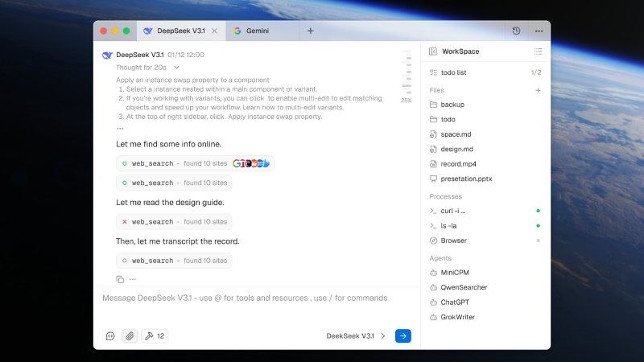Click the 1/2 todo count
This screenshot has height=362, width=644.
pos(536,72)
